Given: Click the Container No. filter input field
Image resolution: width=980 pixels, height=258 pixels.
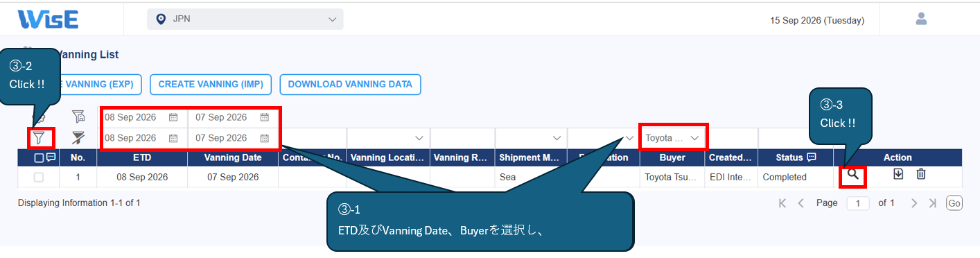Looking at the screenshot, I should (312, 138).
